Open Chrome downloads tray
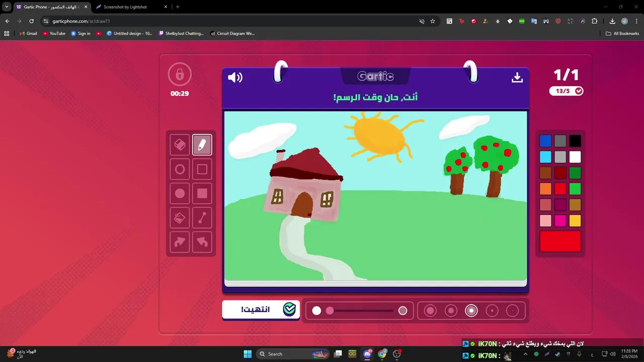Image resolution: width=644 pixels, height=362 pixels. tap(612, 21)
